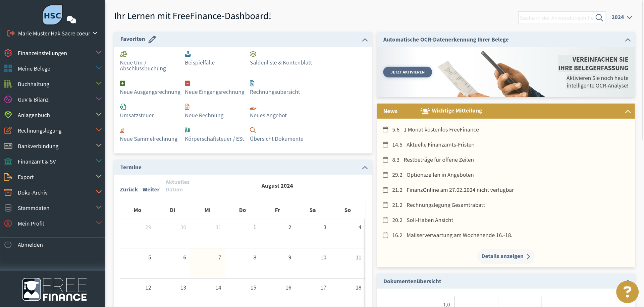Click Details anzeigen button
The height and width of the screenshot is (307, 644).
[505, 256]
